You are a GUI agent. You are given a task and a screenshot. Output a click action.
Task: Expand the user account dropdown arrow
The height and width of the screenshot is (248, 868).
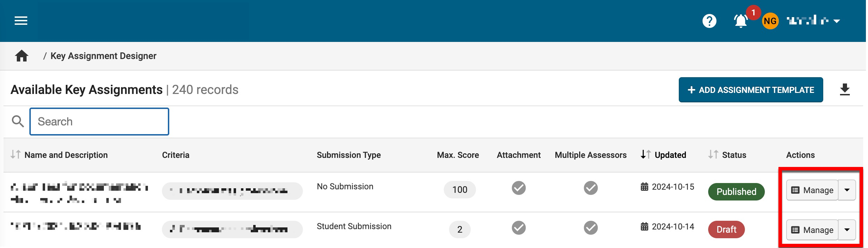click(837, 21)
